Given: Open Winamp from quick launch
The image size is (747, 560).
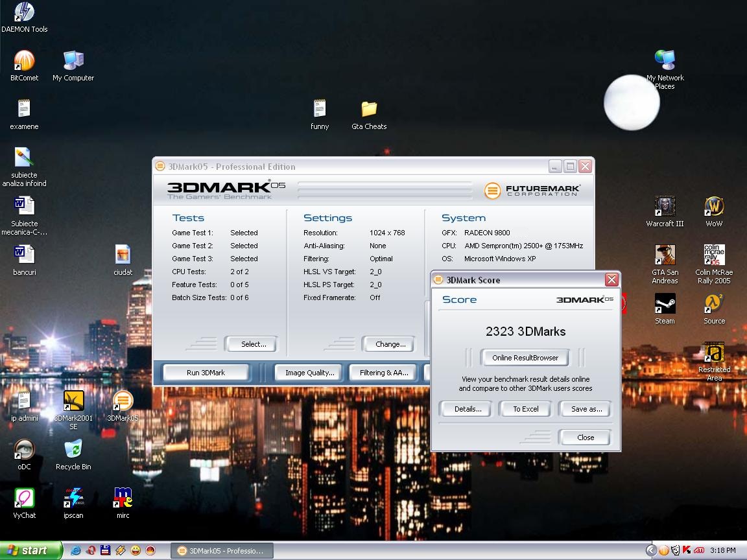Looking at the screenshot, I should point(121,550).
